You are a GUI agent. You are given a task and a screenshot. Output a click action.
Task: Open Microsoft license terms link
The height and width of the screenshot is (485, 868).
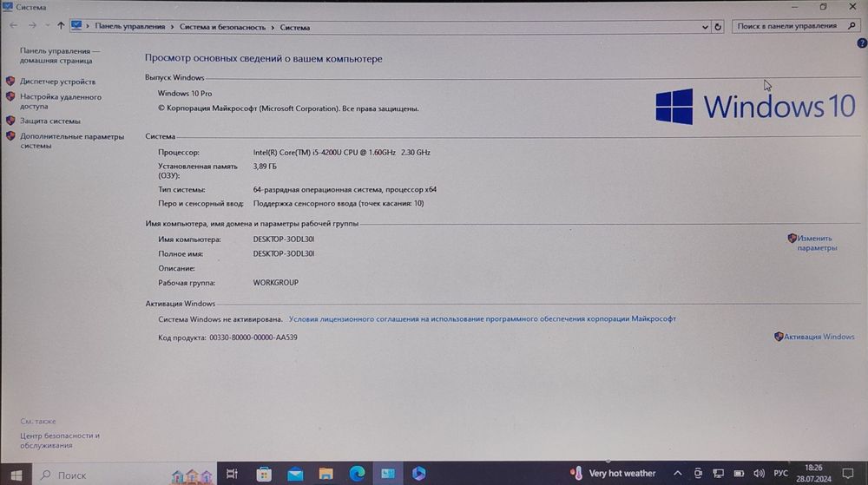click(x=482, y=318)
